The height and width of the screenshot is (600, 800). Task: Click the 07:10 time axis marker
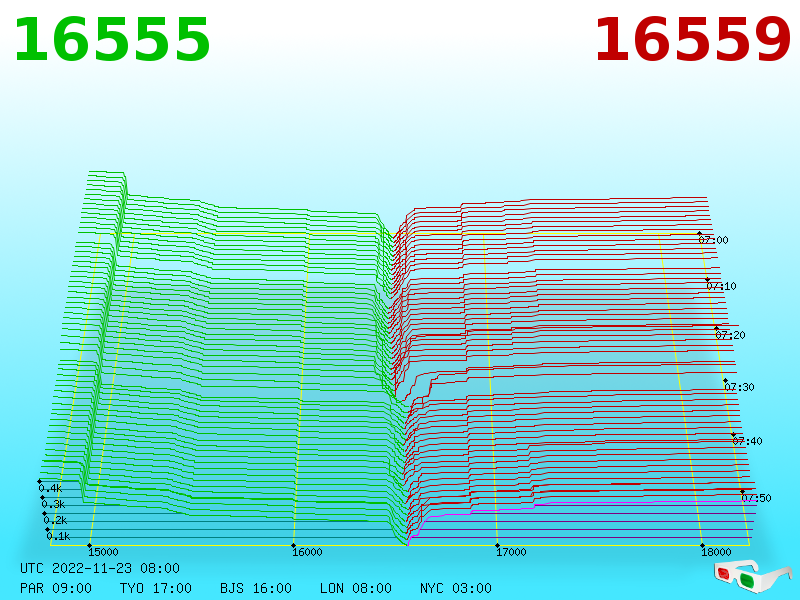721,286
